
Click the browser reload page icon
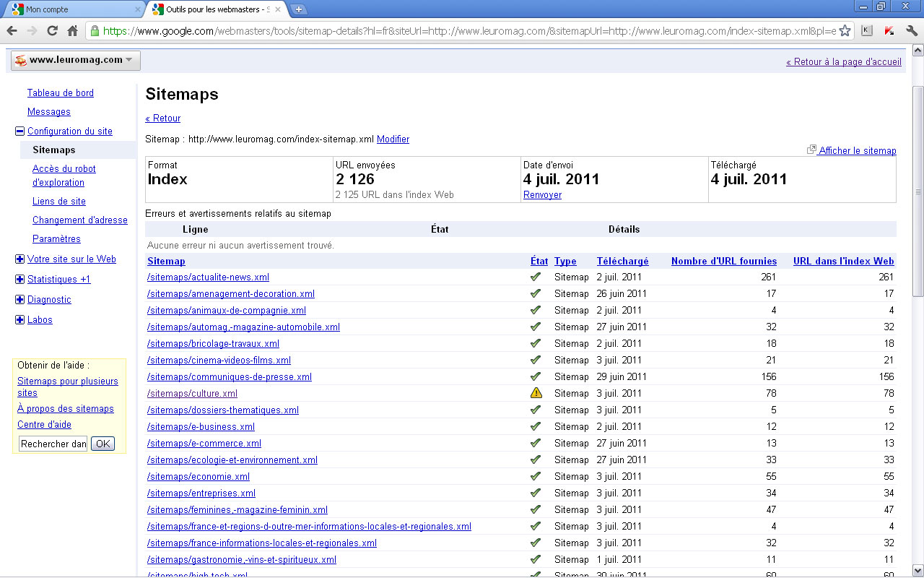tap(52, 31)
